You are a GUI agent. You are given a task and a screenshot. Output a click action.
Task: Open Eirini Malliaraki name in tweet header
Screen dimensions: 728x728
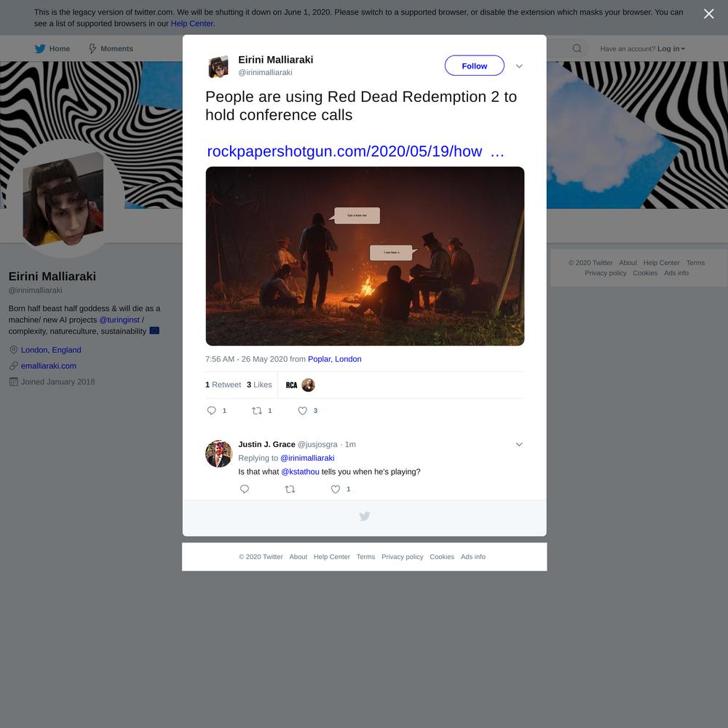click(276, 60)
